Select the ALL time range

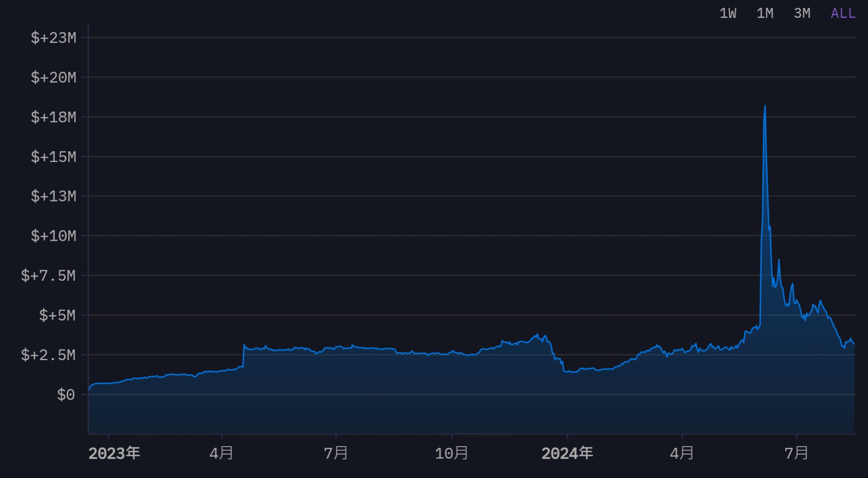(843, 14)
